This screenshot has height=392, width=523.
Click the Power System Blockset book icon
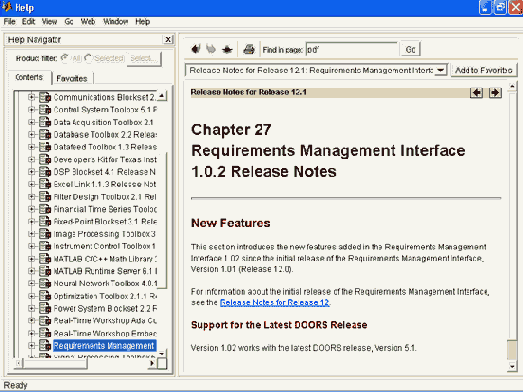coord(45,308)
